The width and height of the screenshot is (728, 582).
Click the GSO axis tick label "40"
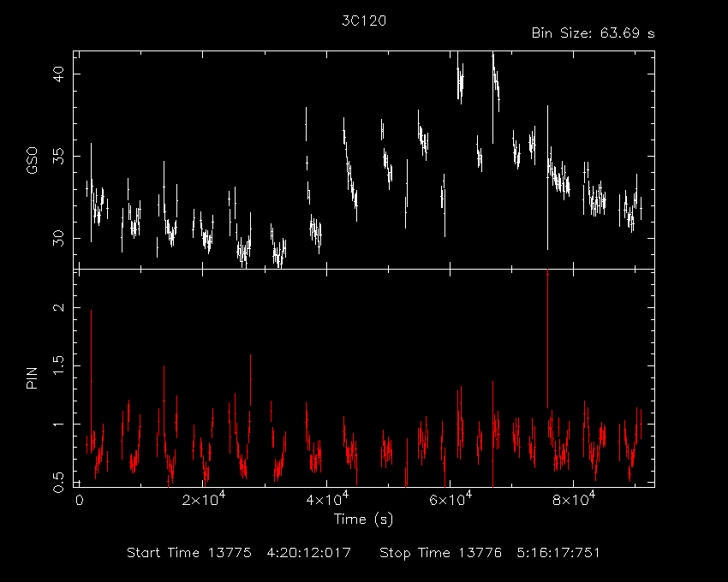(x=58, y=74)
